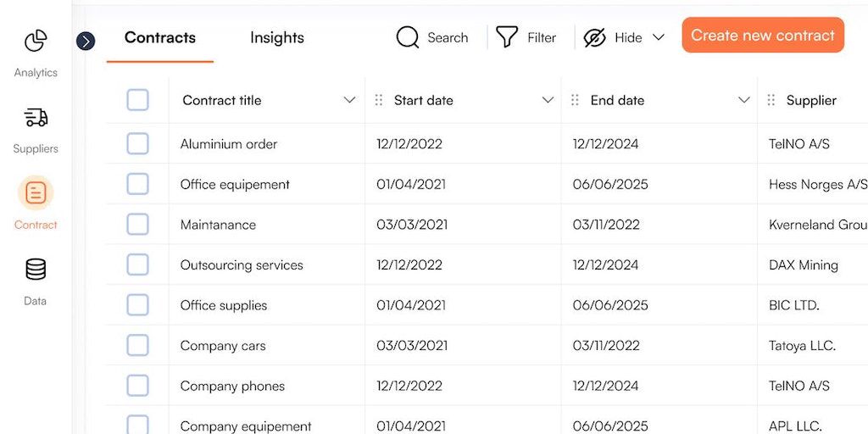Open the Data database icon

pyautogui.click(x=36, y=270)
